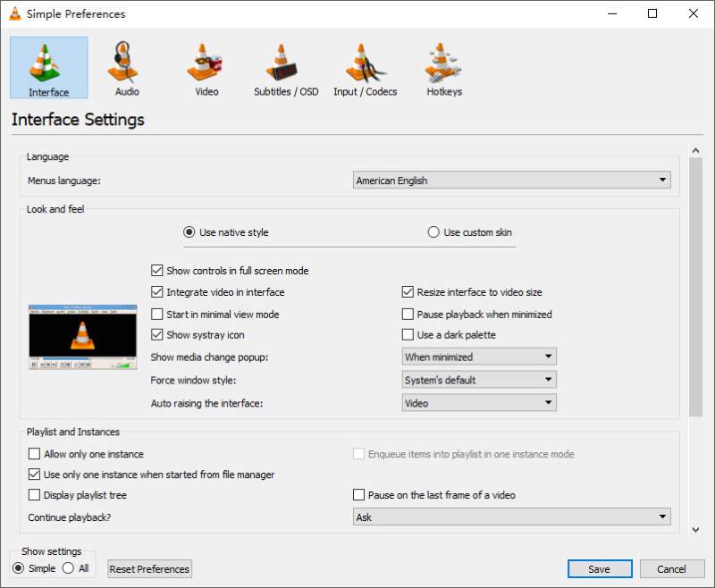Screen dimensions: 715x588
Task: Click the Force window style: label
Action: tap(193, 381)
